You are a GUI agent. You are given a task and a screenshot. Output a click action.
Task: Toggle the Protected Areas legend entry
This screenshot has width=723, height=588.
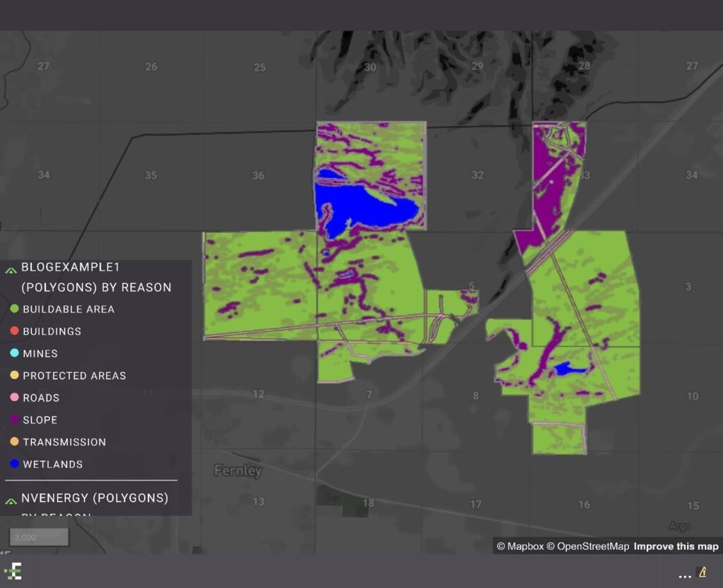(74, 376)
